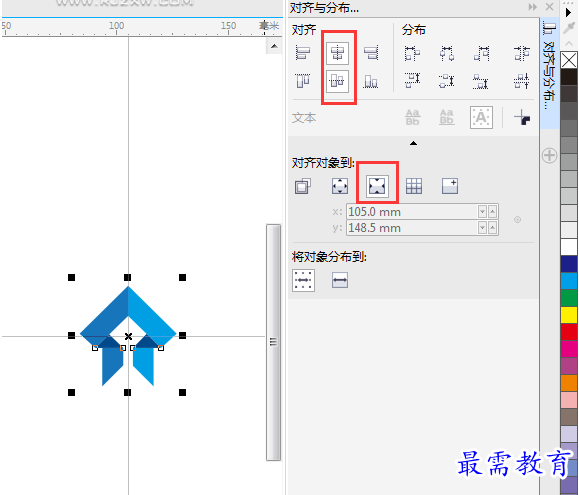Screen dimensions: 579x495
Task: Choose the yellow color swatch
Action: [569, 315]
